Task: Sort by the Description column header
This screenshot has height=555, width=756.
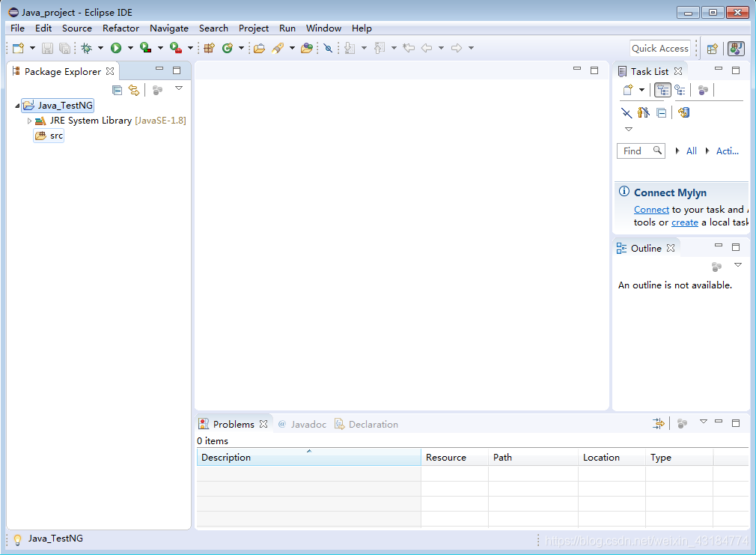Action: click(308, 457)
